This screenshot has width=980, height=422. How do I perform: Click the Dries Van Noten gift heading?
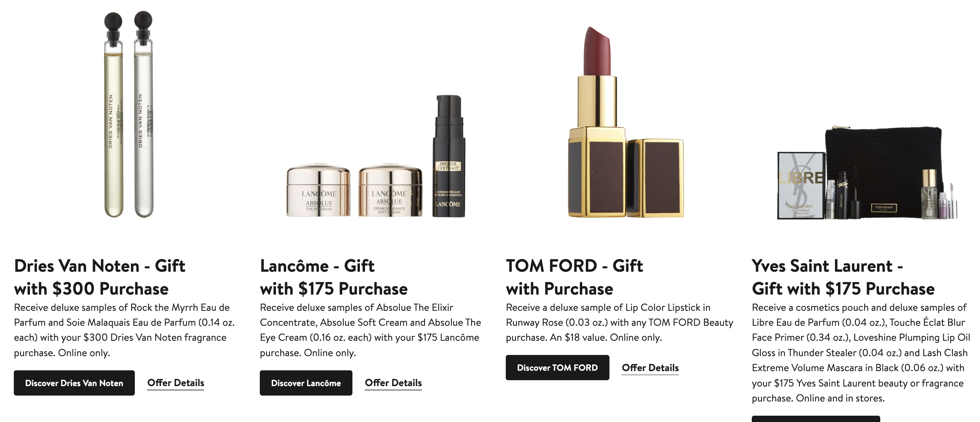[100, 277]
